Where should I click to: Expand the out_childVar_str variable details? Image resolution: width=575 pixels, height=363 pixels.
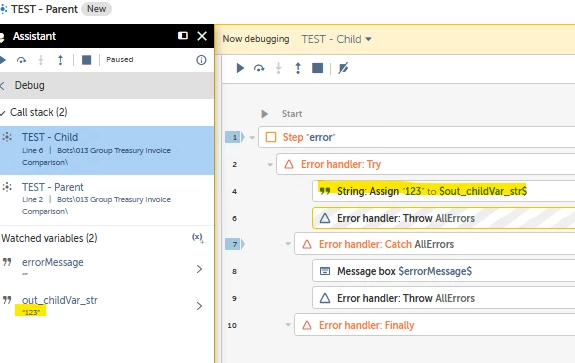[199, 306]
